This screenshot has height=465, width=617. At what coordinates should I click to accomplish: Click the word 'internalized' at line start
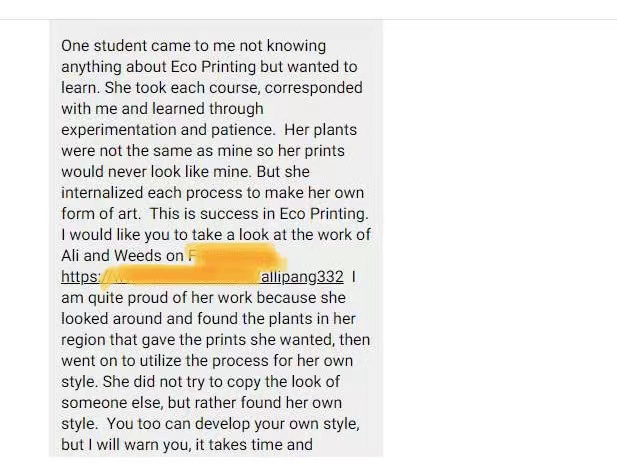tap(102, 193)
